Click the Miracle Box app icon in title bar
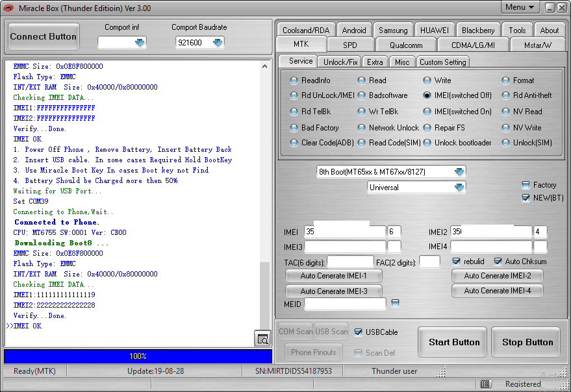This screenshot has height=392, width=571. pyautogui.click(x=8, y=8)
